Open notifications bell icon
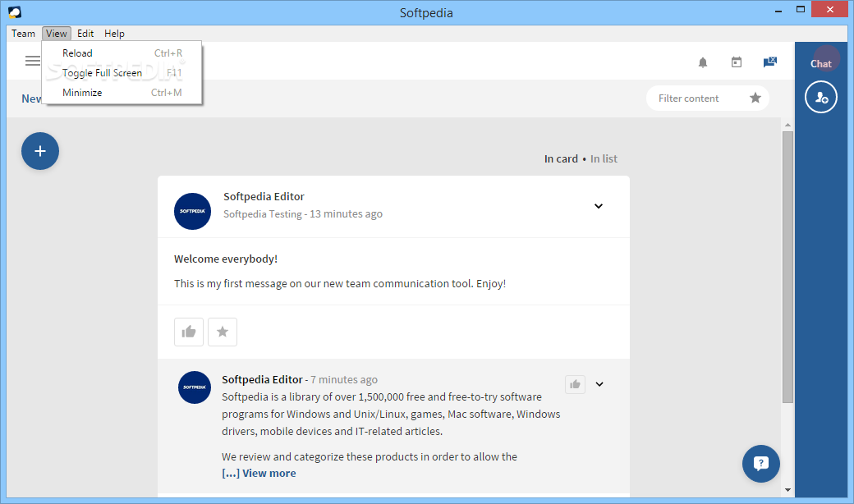854x504 pixels. pyautogui.click(x=703, y=62)
